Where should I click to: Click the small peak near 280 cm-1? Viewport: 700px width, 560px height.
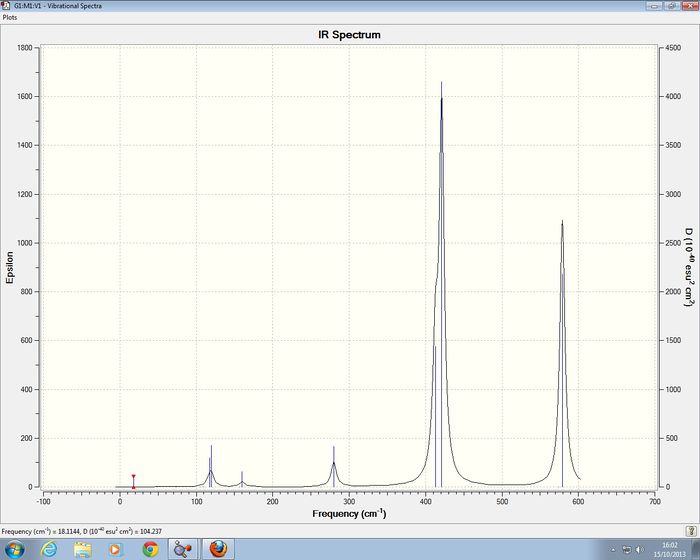click(x=333, y=466)
